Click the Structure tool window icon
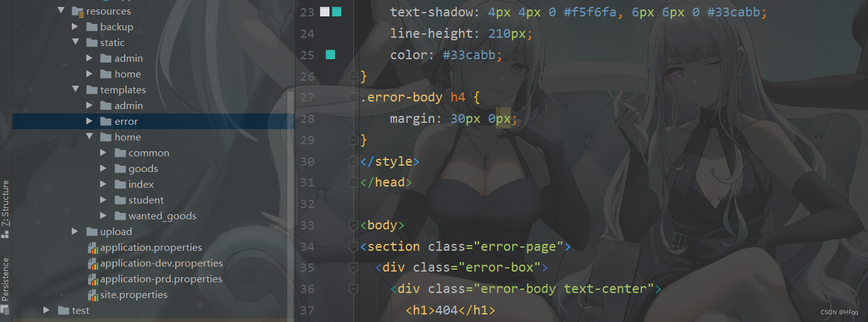This screenshot has width=868, height=322. point(5,234)
